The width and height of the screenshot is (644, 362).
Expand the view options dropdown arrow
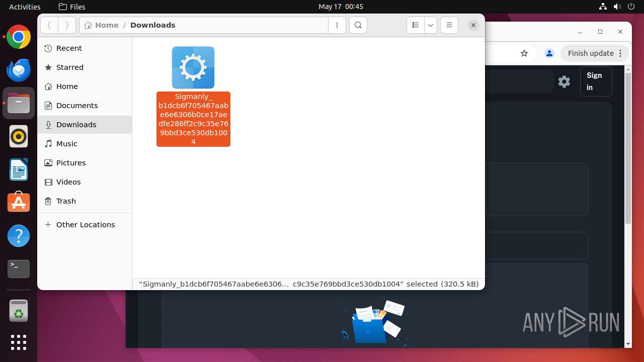pyautogui.click(x=431, y=25)
